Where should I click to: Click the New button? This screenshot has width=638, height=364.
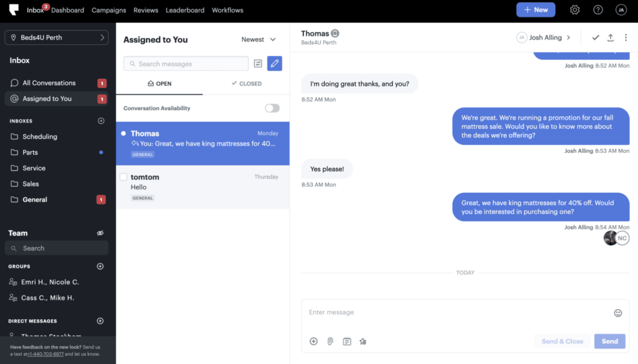535,10
